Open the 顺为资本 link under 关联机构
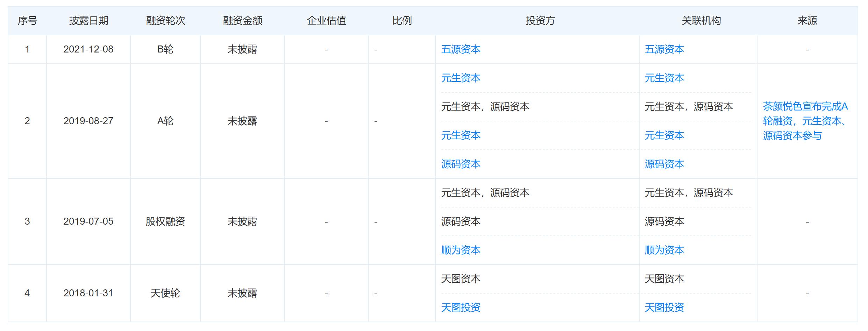This screenshot has height=331, width=868. click(x=664, y=250)
